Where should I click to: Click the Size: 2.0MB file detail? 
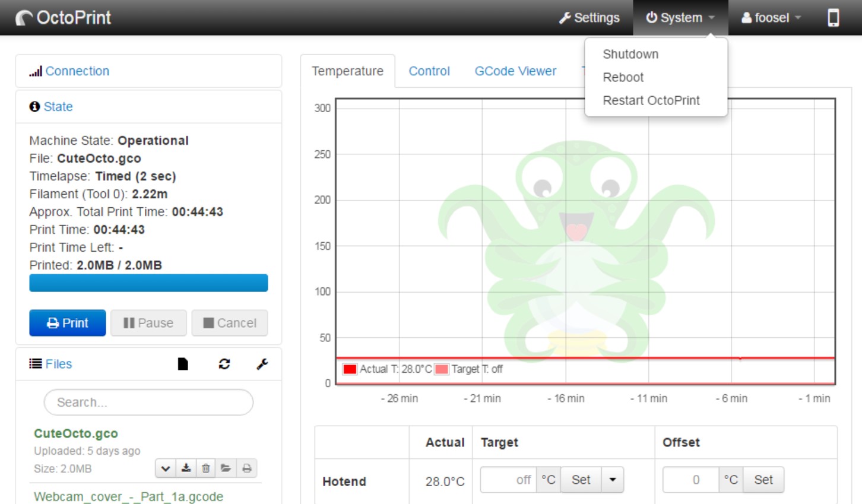pos(63,469)
